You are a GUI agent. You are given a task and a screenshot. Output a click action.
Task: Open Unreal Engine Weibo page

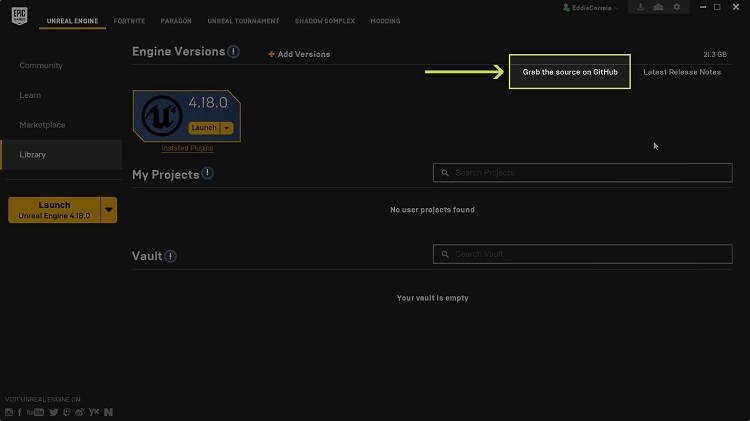tap(79, 412)
